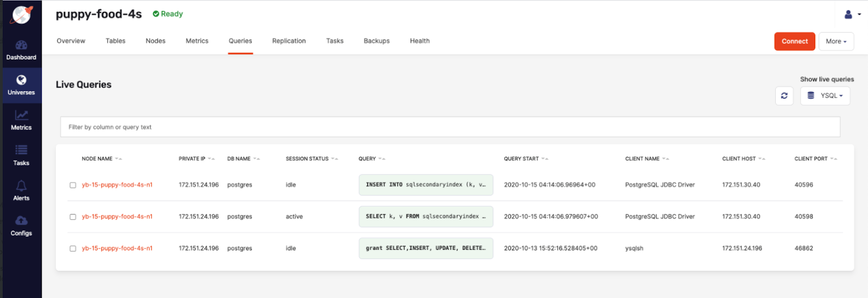
Task: Switch to the Replication tab
Action: coord(289,41)
